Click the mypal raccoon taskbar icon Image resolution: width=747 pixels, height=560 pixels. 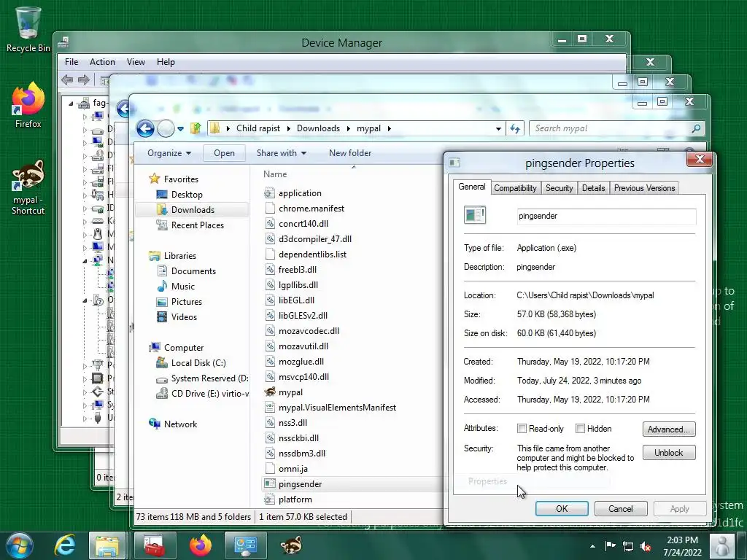290,545
